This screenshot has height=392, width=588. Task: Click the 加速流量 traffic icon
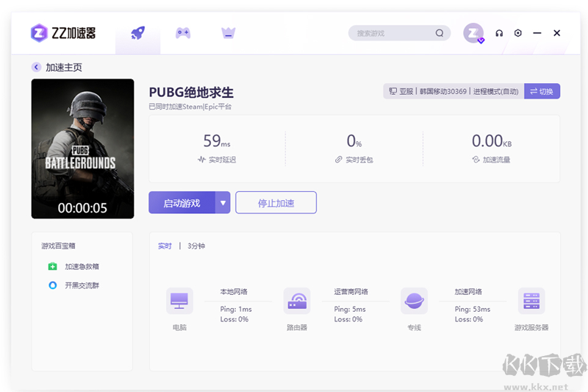click(x=476, y=160)
